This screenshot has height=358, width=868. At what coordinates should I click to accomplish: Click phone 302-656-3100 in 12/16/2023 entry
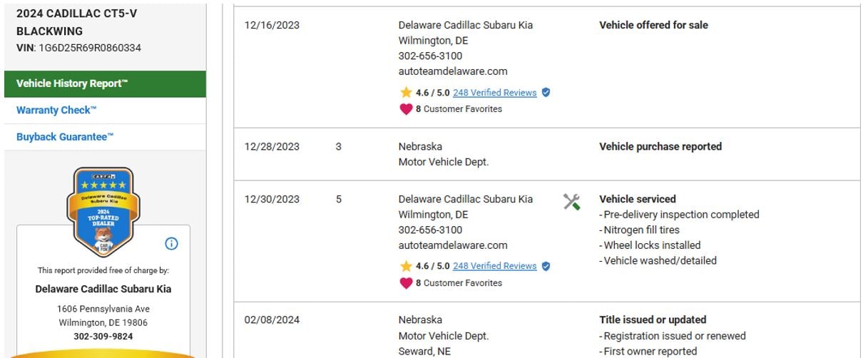[x=430, y=56]
